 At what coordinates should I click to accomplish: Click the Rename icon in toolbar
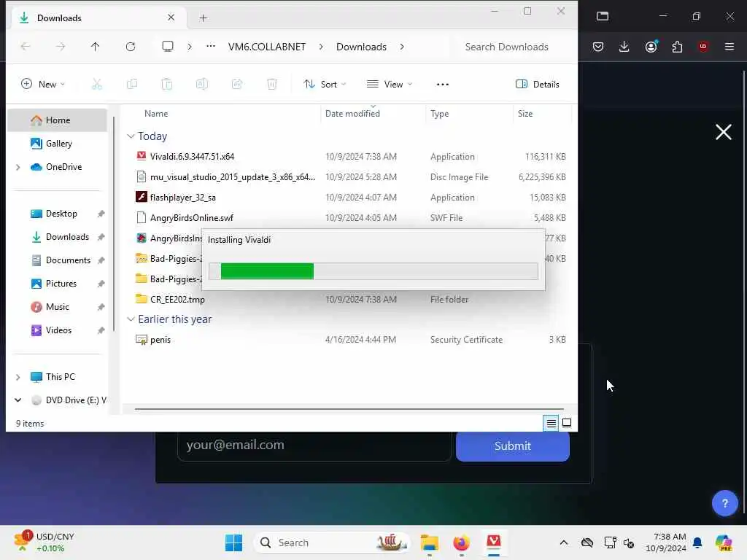(202, 85)
